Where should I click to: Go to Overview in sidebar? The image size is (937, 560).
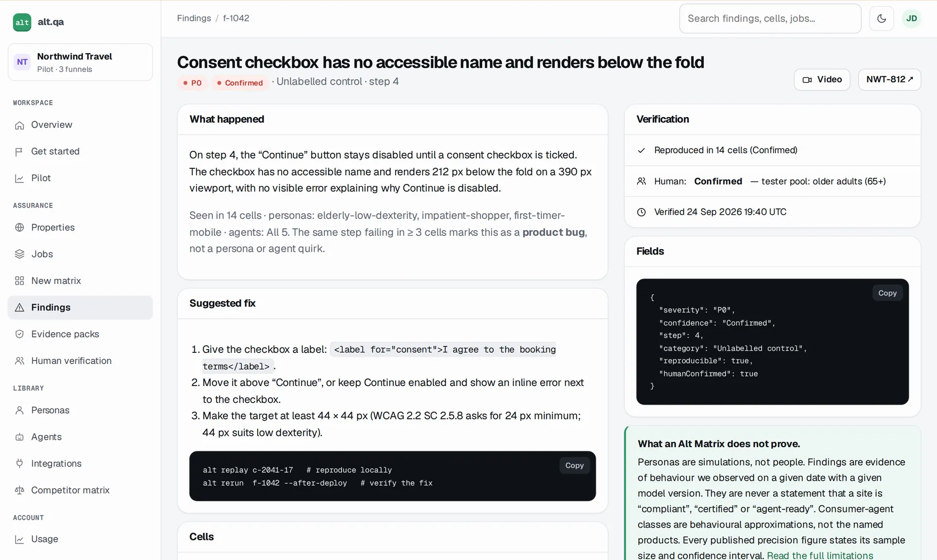coord(80,125)
